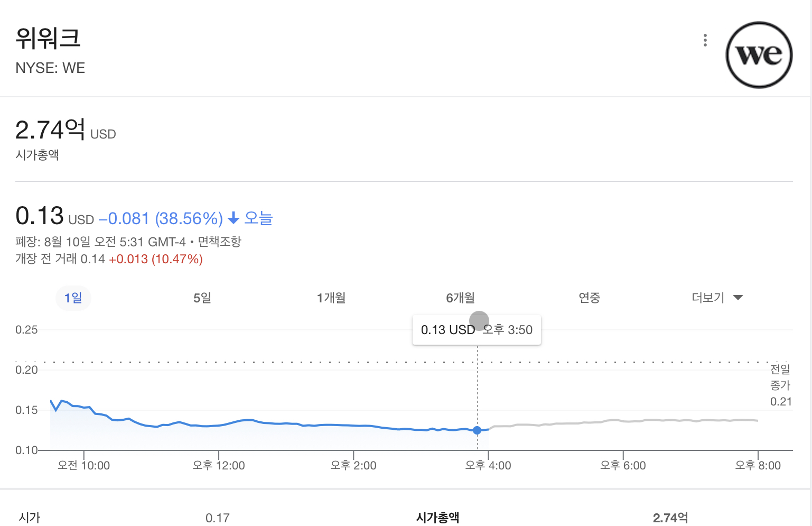Click the 0.10 y-axis label
Image resolution: width=812 pixels, height=526 pixels.
tap(26, 450)
